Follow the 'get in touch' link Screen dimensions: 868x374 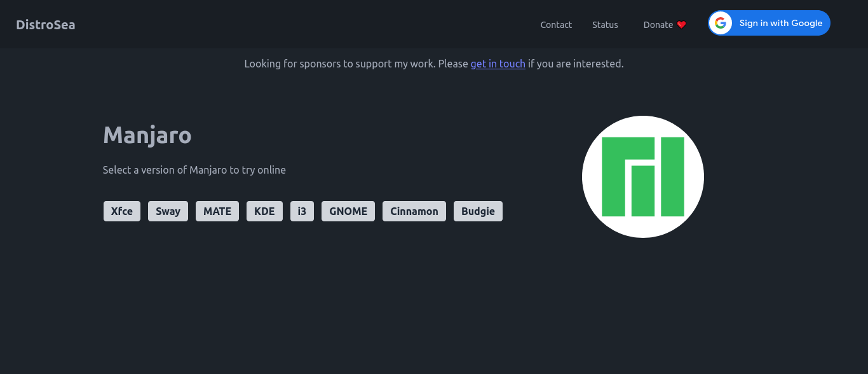pos(498,64)
